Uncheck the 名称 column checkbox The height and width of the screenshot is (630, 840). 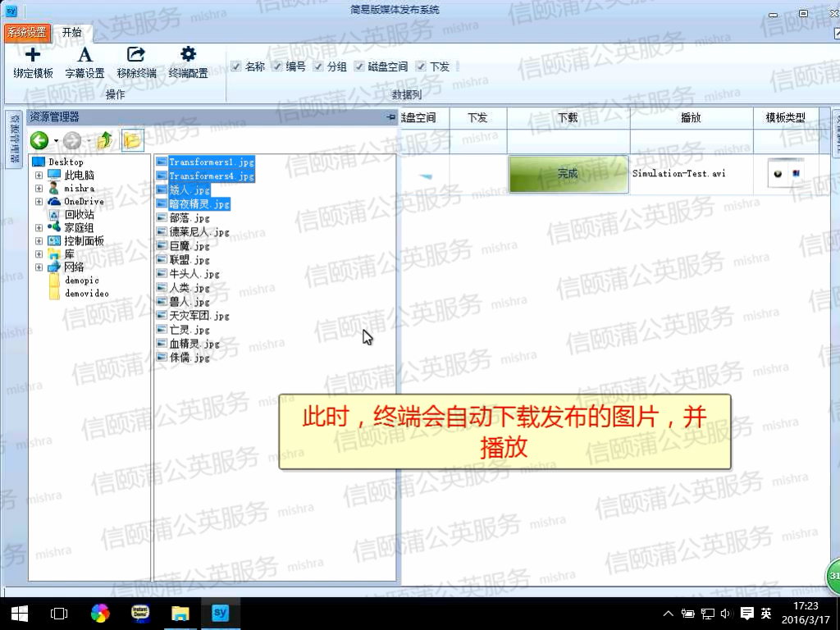tap(236, 66)
